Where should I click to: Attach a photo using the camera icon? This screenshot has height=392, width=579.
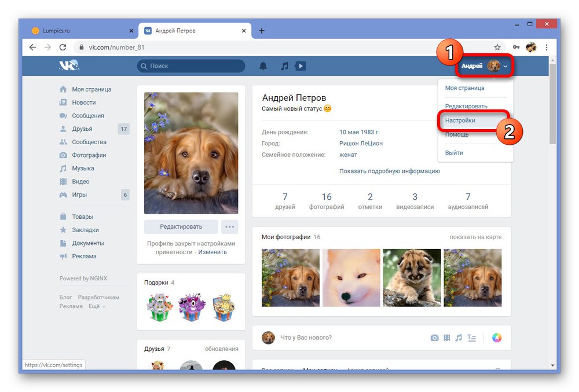click(434, 337)
